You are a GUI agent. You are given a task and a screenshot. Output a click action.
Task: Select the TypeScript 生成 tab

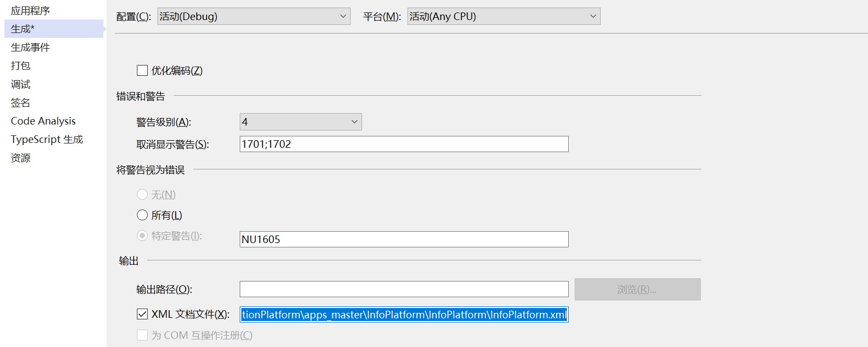click(x=47, y=140)
